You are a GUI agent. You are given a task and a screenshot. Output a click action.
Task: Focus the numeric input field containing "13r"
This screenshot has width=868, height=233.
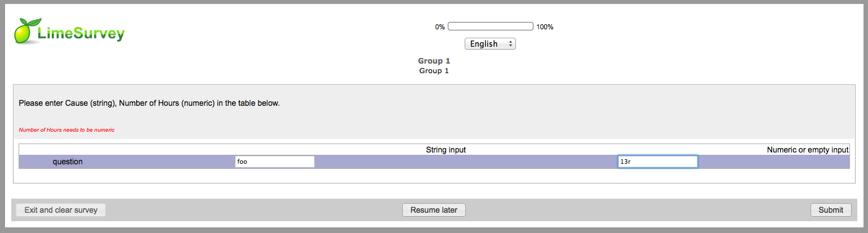coord(657,162)
